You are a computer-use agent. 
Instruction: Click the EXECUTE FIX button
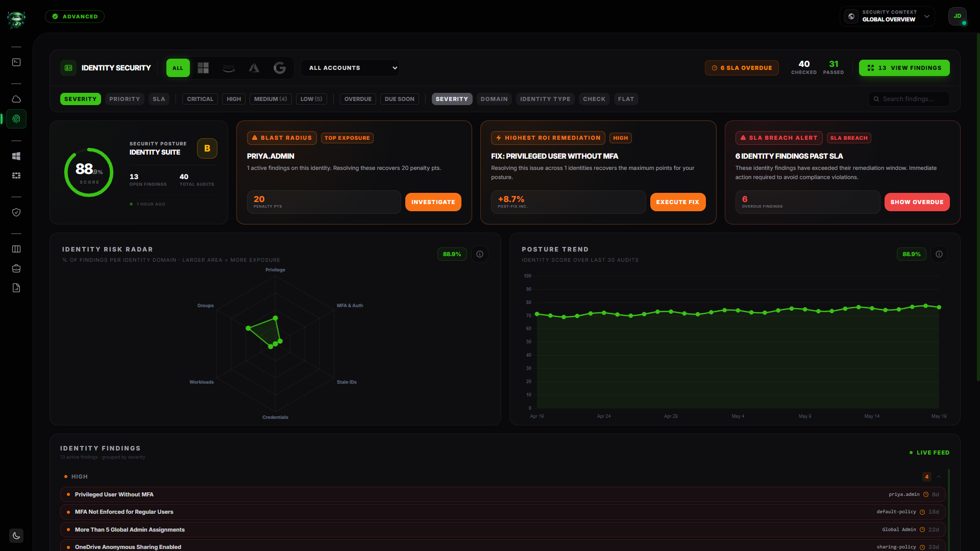point(678,202)
